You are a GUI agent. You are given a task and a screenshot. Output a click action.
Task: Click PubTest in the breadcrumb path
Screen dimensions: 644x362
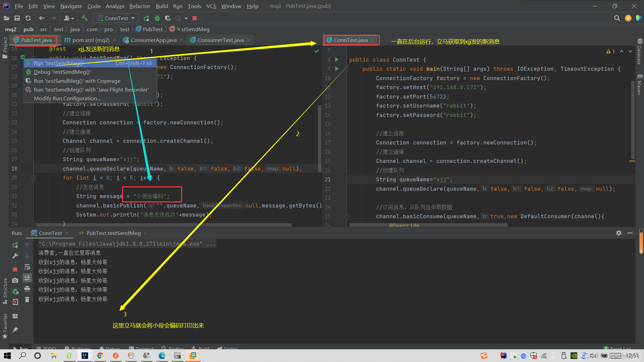(x=152, y=29)
